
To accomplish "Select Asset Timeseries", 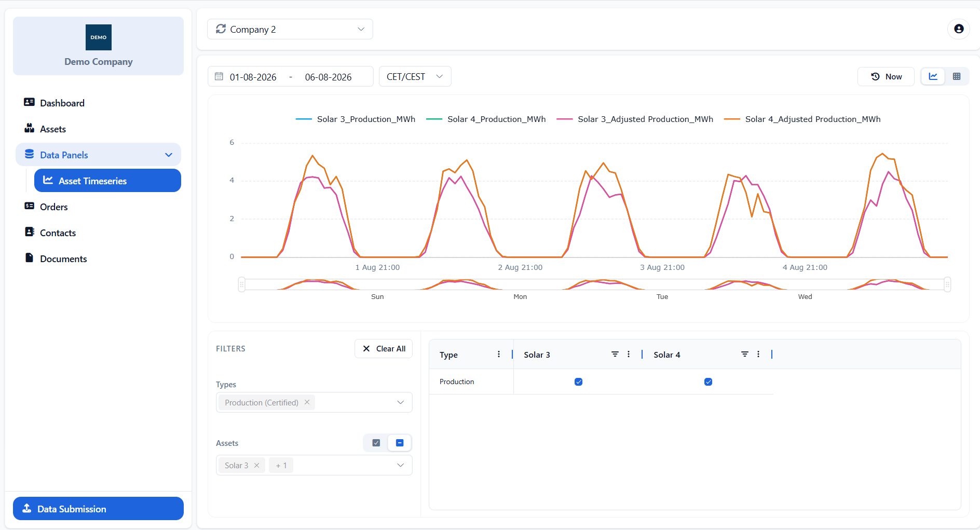I will 107,181.
